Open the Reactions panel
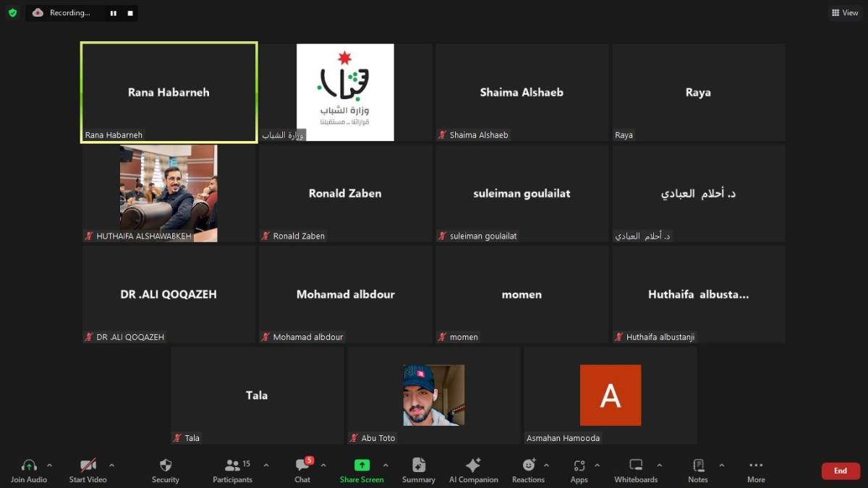 pyautogui.click(x=529, y=470)
